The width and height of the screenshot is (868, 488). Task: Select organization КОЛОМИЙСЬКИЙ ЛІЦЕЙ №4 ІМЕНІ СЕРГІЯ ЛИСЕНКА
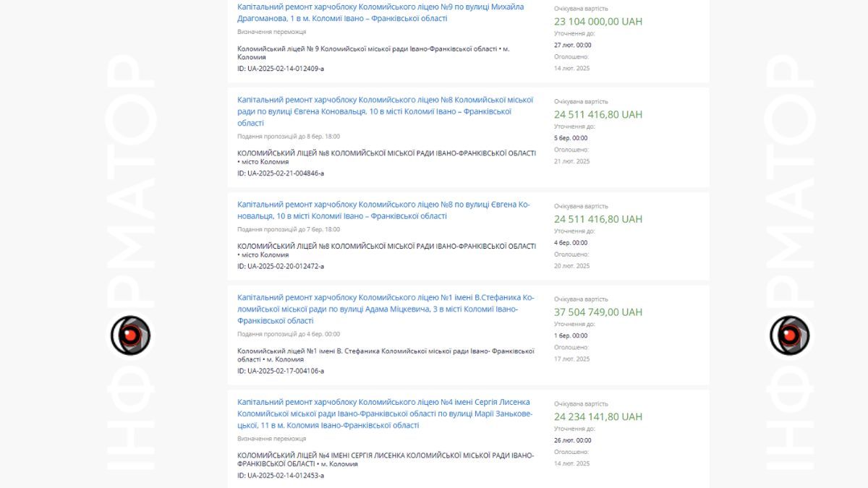[x=385, y=455]
